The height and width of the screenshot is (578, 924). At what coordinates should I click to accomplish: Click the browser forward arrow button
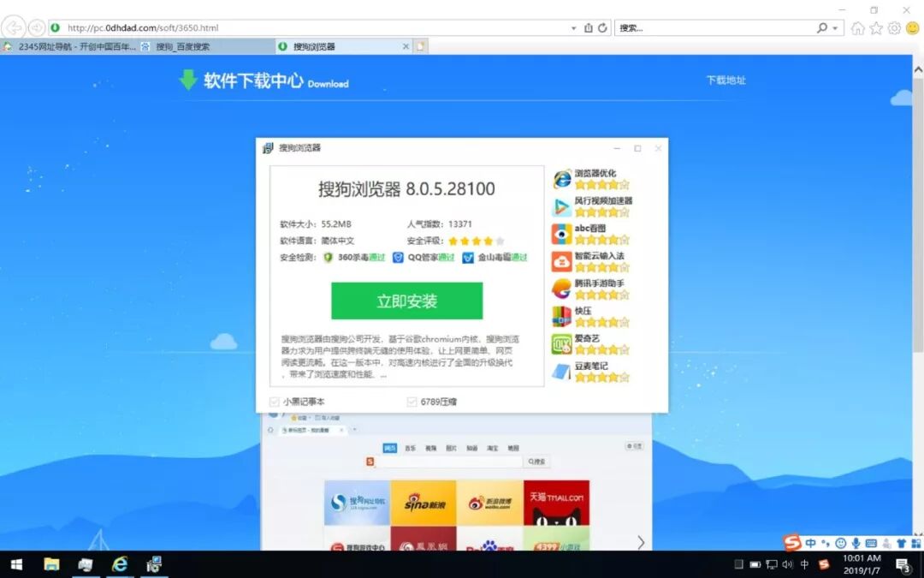(x=37, y=27)
